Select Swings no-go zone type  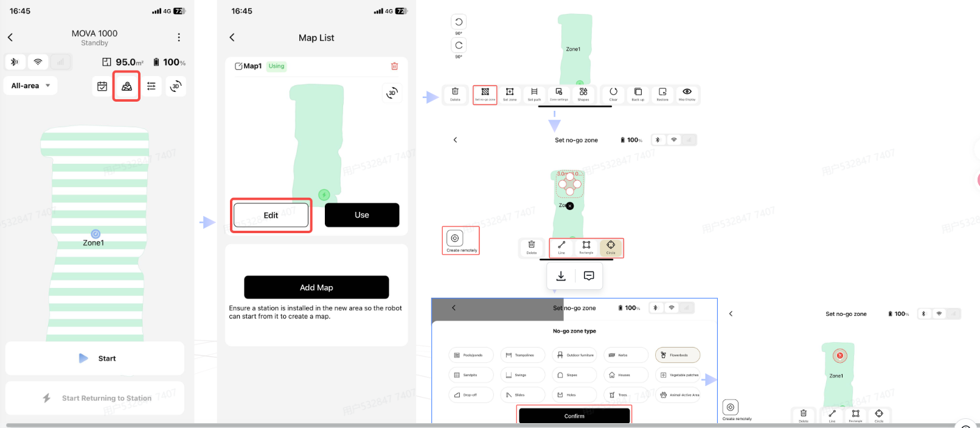click(x=523, y=375)
